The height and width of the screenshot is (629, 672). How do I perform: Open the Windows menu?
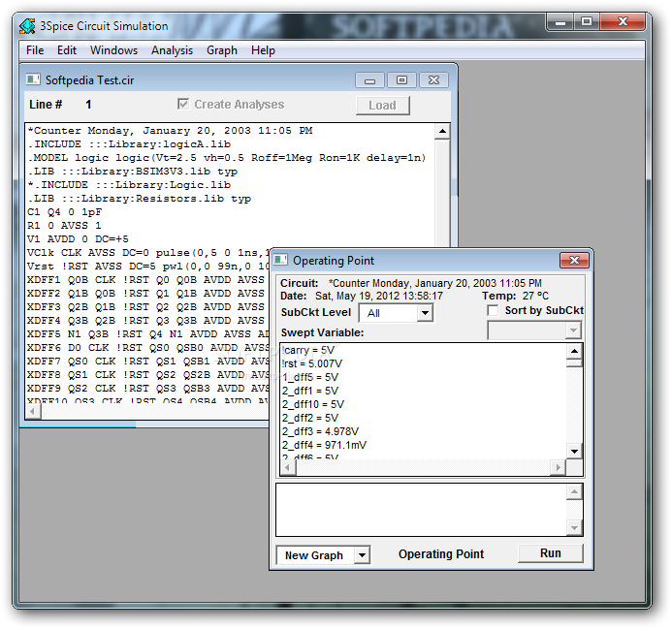pos(114,50)
